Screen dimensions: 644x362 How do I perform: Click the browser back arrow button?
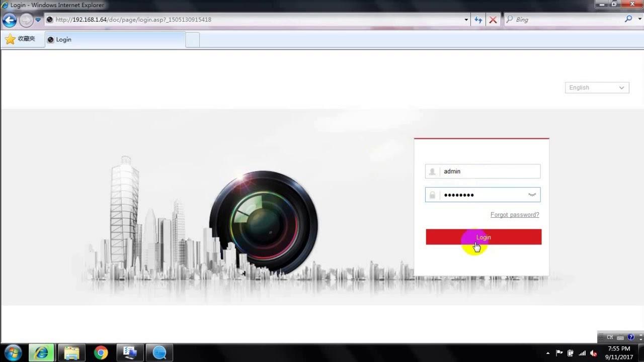coord(10,20)
